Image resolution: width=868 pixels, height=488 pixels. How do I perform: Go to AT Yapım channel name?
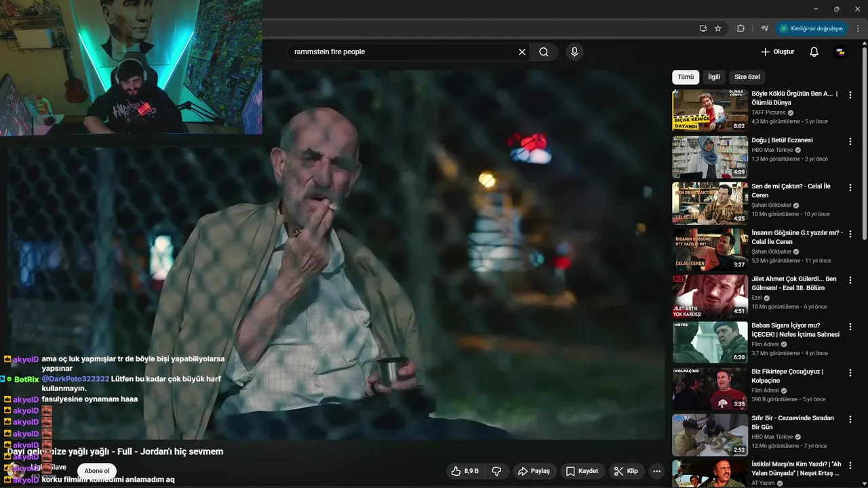coord(764,483)
